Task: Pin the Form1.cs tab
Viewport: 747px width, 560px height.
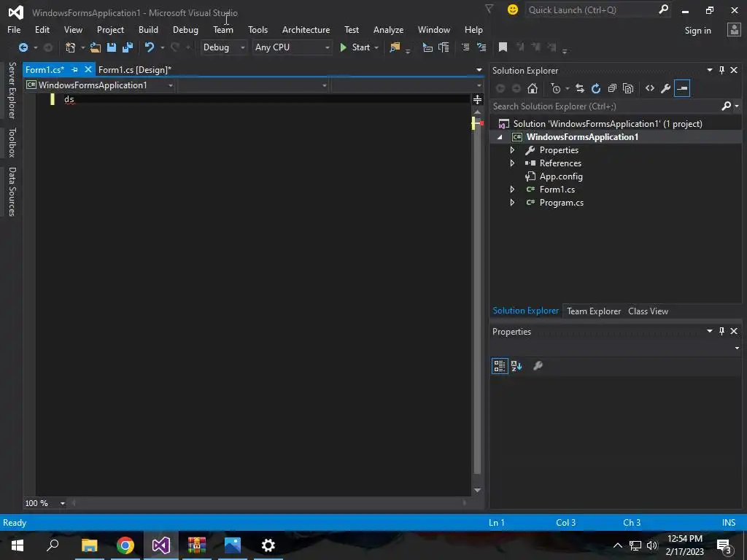Action: (x=74, y=69)
